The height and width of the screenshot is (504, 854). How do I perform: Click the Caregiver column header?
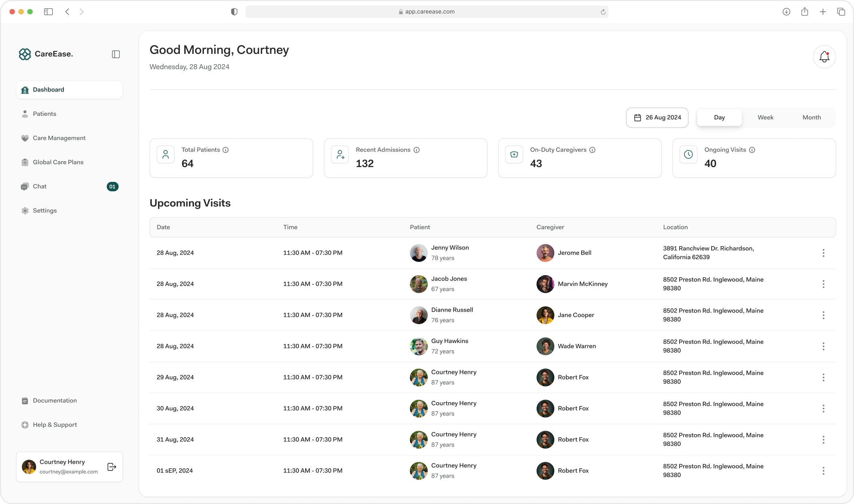pyautogui.click(x=550, y=227)
